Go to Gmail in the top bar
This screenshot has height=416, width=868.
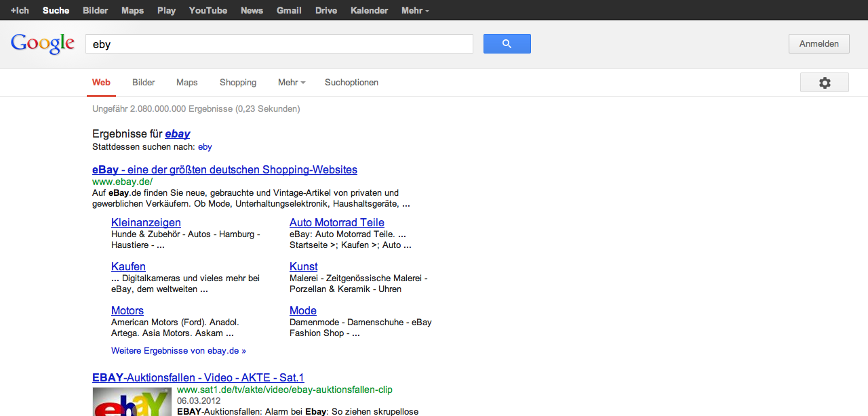coord(289,10)
